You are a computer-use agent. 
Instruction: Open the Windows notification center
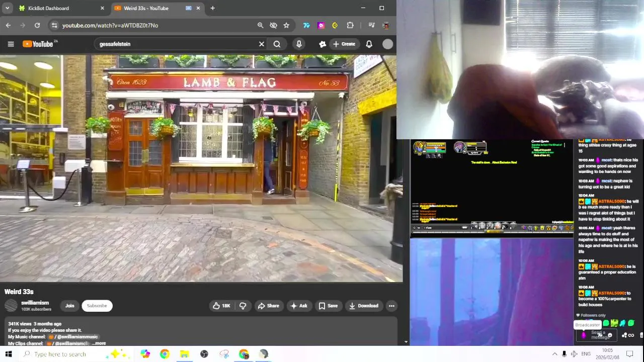pos(629,354)
